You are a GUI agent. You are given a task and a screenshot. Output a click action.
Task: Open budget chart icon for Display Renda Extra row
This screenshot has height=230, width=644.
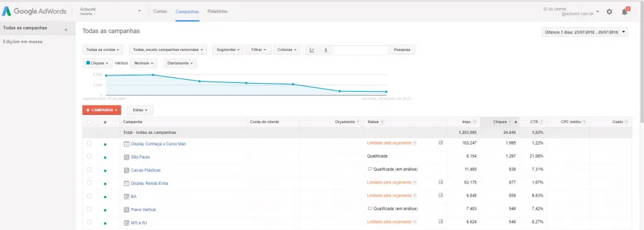(x=441, y=182)
